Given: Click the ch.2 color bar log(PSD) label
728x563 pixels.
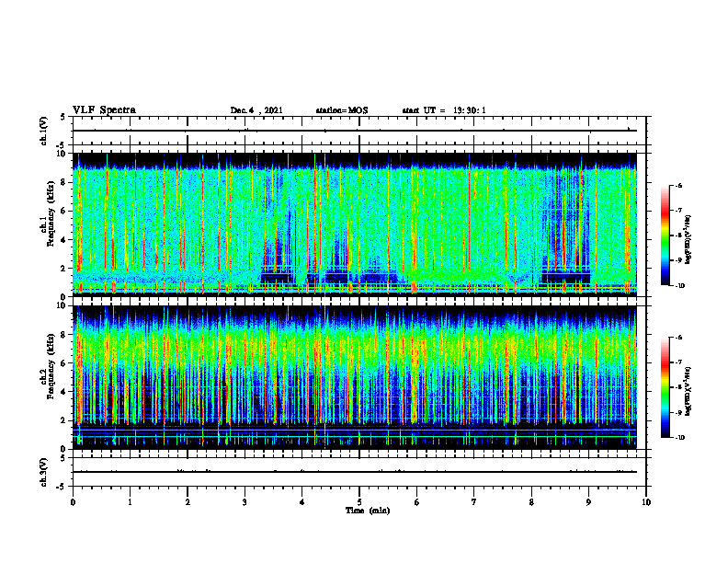Looking at the screenshot, I should tap(688, 391).
